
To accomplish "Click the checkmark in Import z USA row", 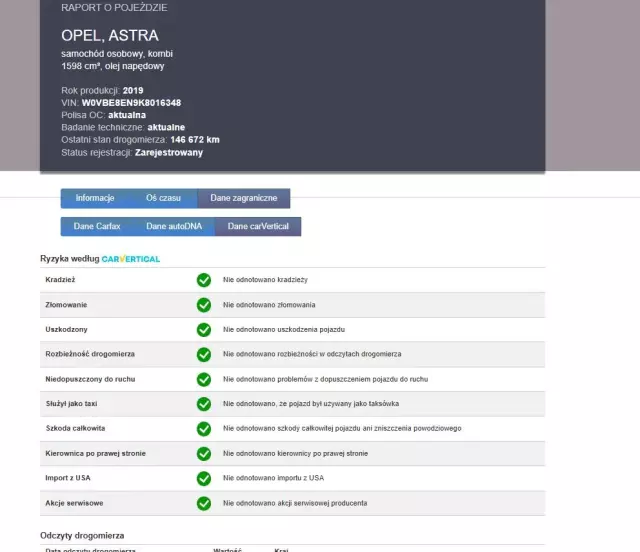I will tap(204, 478).
